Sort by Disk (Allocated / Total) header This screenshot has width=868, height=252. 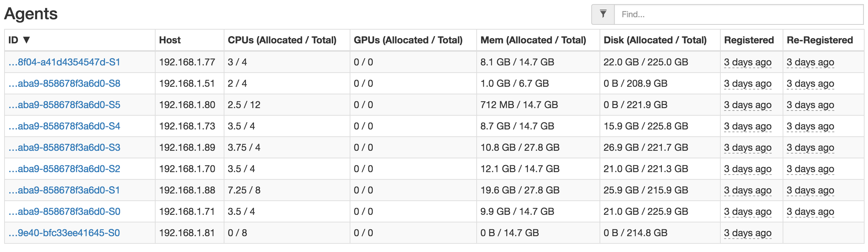point(655,40)
